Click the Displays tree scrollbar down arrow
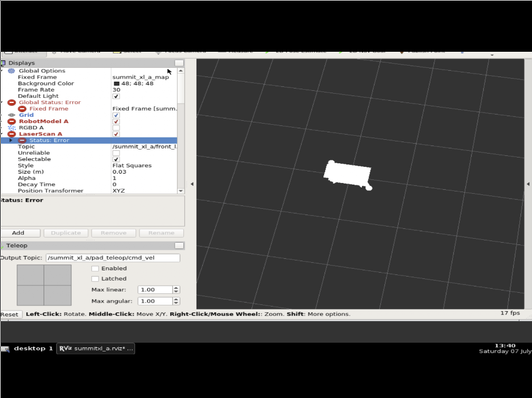Image resolution: width=532 pixels, height=398 pixels. 181,191
